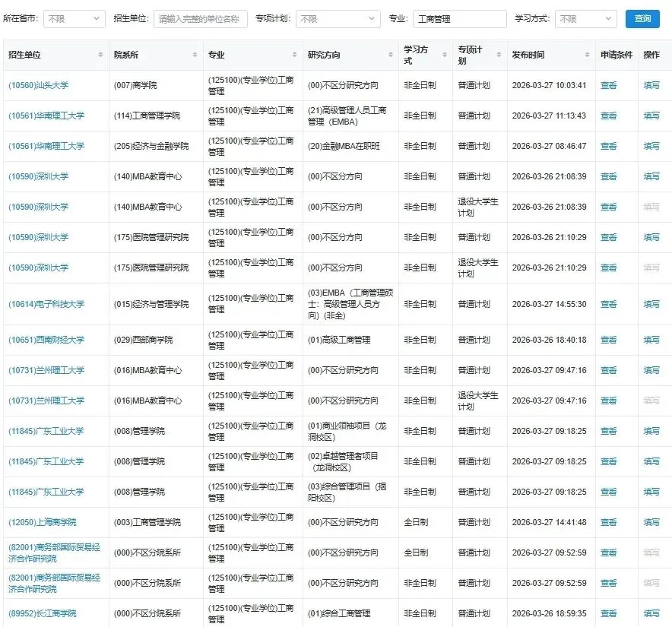Image resolution: width=672 pixels, height=627 pixels.
Task: Click 填写 for 综合管理项目 row
Action: (x=651, y=492)
